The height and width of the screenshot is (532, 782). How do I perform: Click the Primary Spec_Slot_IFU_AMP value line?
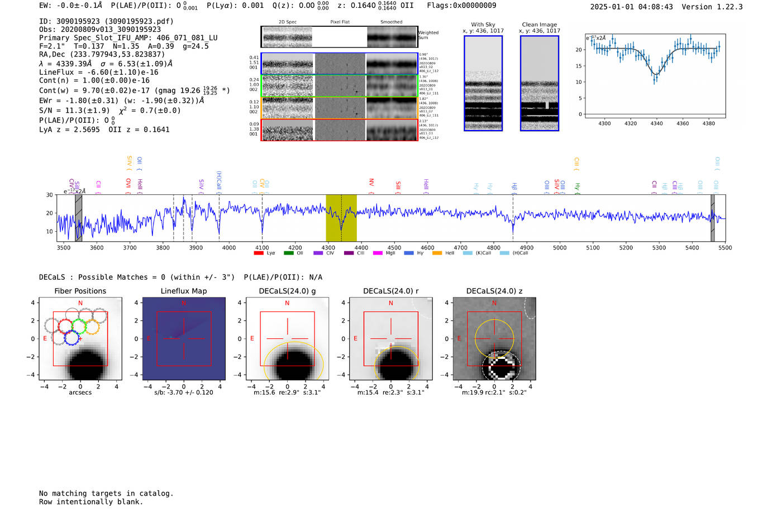point(128,38)
